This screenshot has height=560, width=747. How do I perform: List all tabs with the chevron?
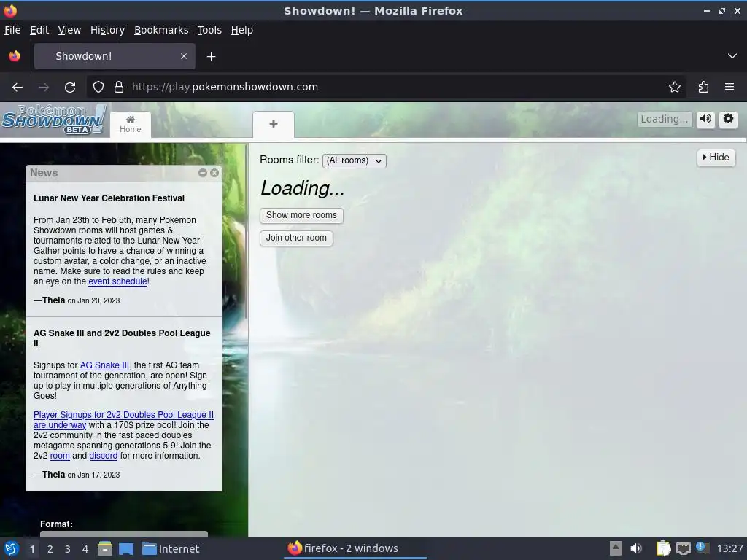[x=732, y=56]
